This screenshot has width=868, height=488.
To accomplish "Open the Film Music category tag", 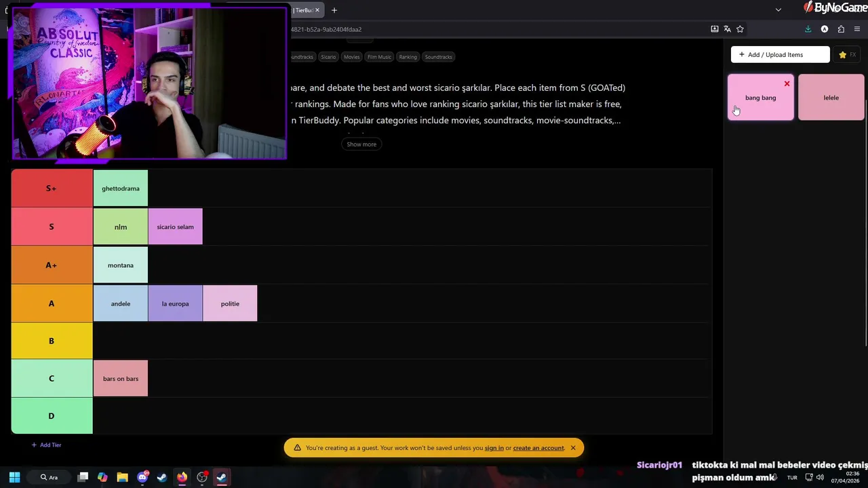I will coord(379,57).
